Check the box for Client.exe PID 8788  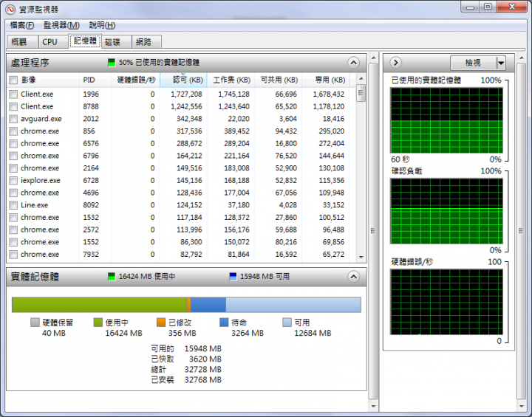coord(13,107)
